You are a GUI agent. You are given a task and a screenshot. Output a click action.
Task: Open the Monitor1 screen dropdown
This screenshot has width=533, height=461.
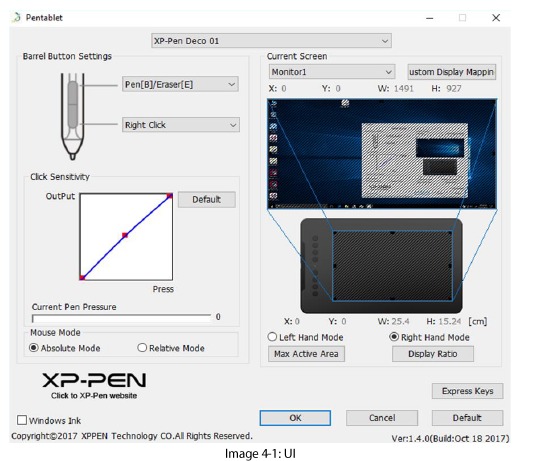point(332,72)
